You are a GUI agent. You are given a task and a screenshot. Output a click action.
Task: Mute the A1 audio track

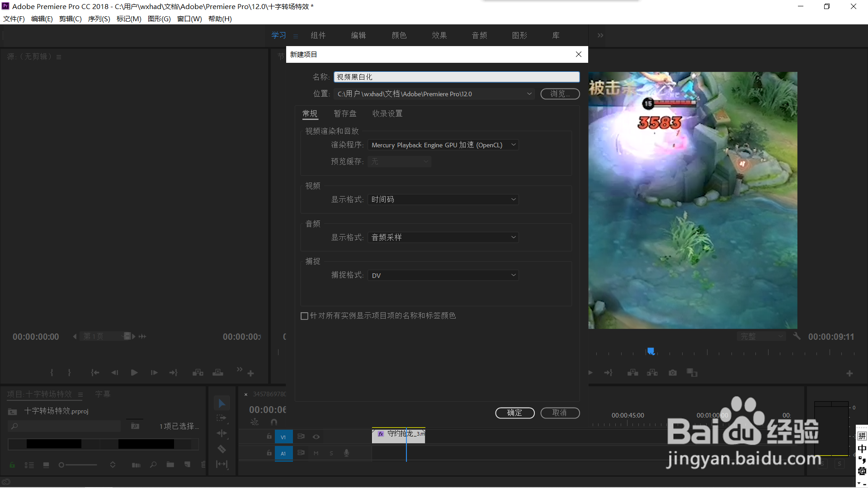[316, 453]
